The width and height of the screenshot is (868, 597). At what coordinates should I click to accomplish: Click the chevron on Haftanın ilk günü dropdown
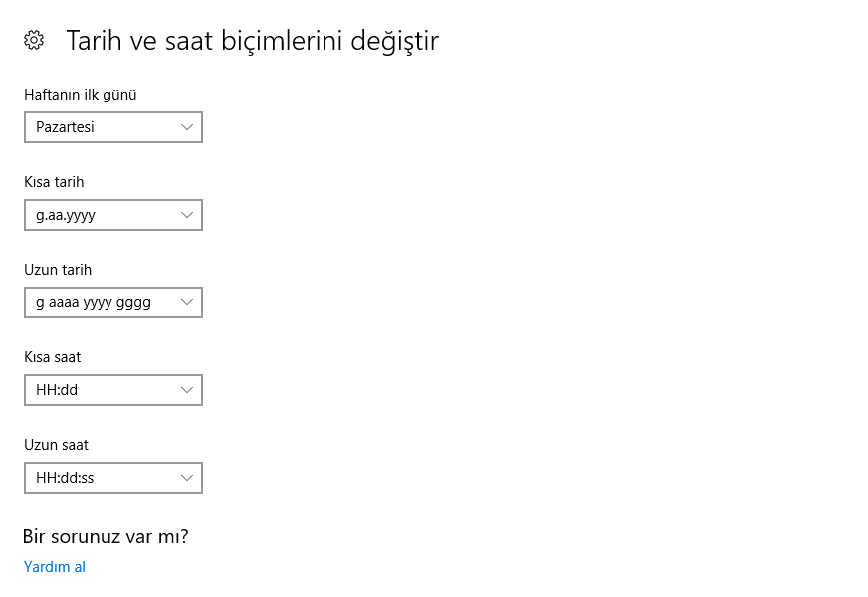[x=187, y=127]
